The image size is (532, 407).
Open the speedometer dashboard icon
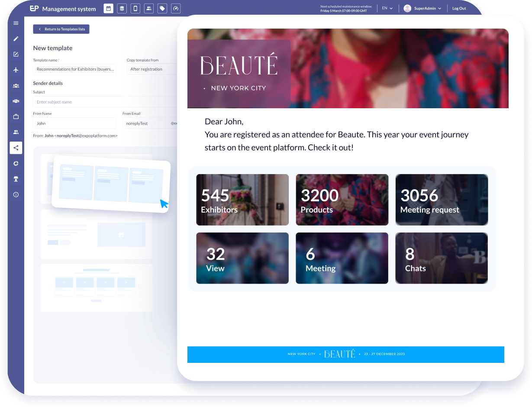[x=175, y=8]
